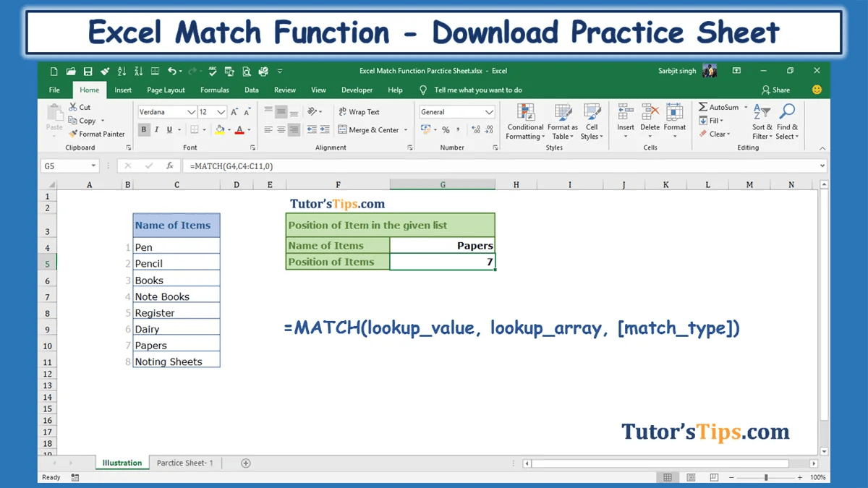Image resolution: width=868 pixels, height=488 pixels.
Task: Switch to the Formulas ribbon tab
Action: [214, 90]
